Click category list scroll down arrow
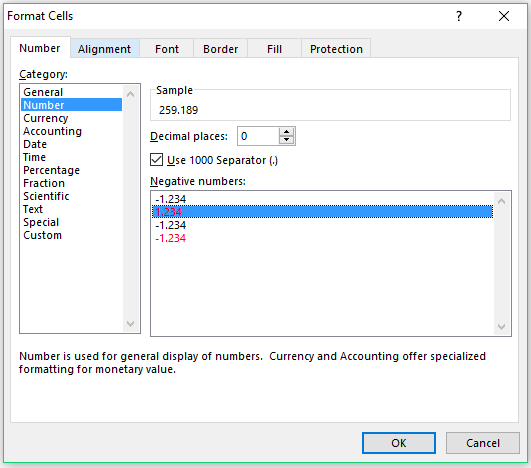531x468 pixels. [130, 323]
